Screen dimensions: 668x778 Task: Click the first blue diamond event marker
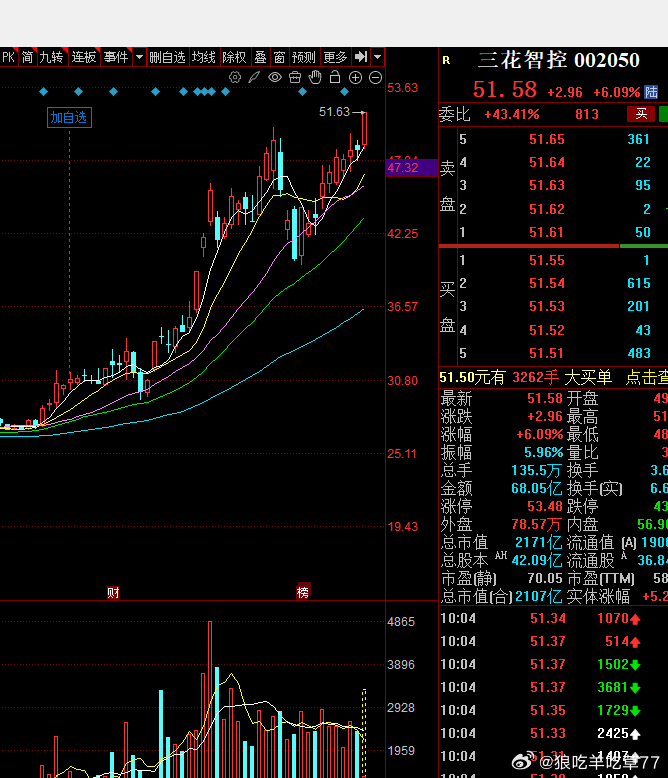tap(44, 91)
